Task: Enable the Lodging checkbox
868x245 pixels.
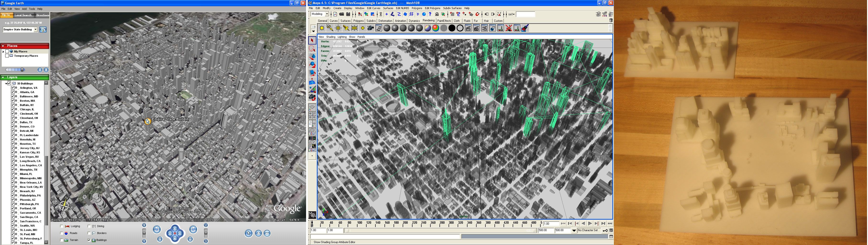Action: tap(61, 226)
